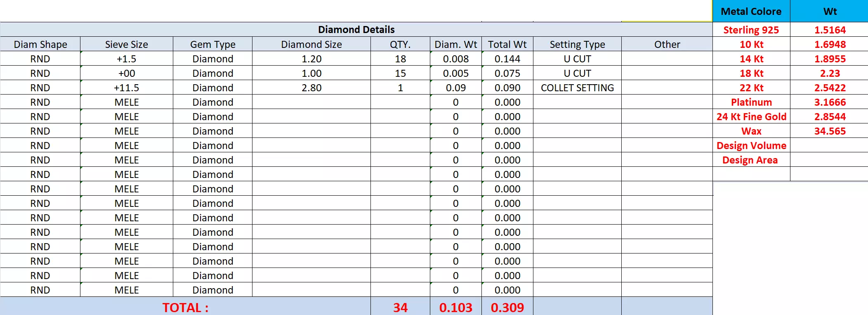The image size is (868, 315).
Task: Select the 24 Kt Fine Gold cell
Action: tap(751, 117)
